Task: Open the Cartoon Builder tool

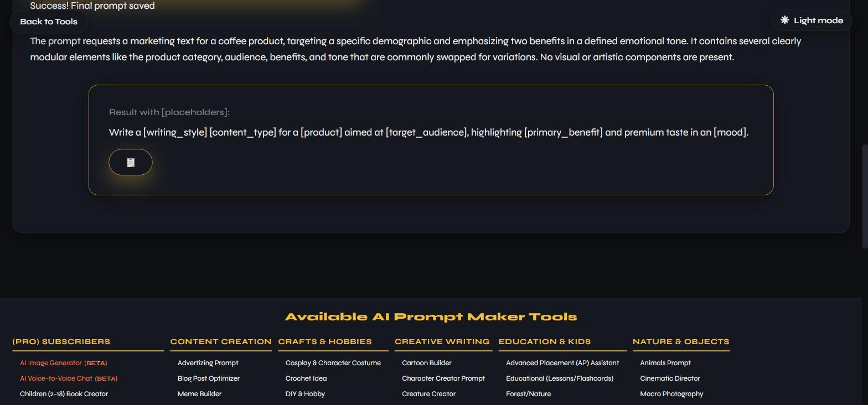Action: tap(427, 363)
